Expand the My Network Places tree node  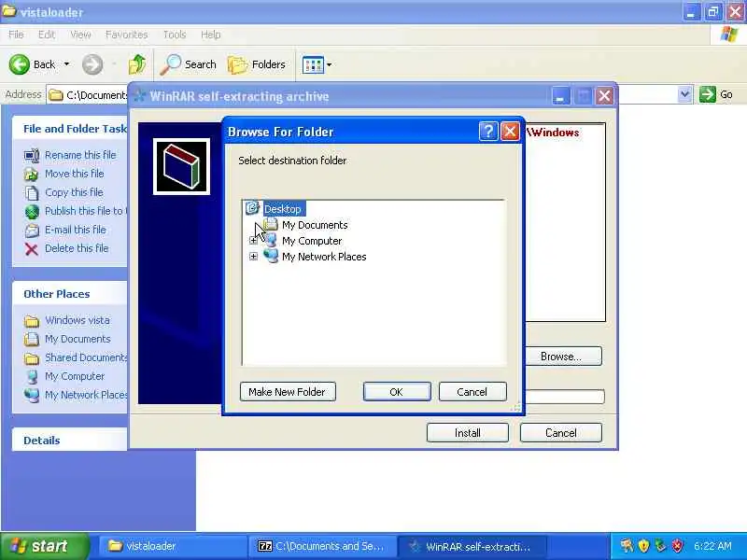(x=253, y=256)
